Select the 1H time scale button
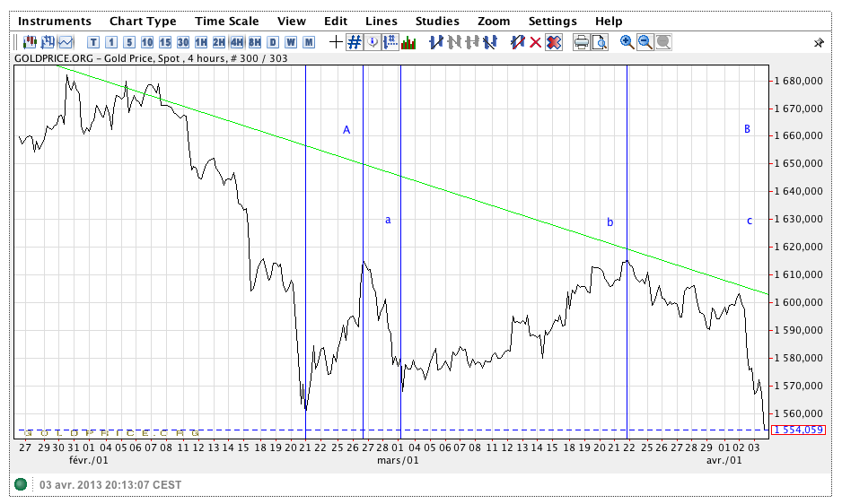842x504 pixels. click(x=201, y=42)
